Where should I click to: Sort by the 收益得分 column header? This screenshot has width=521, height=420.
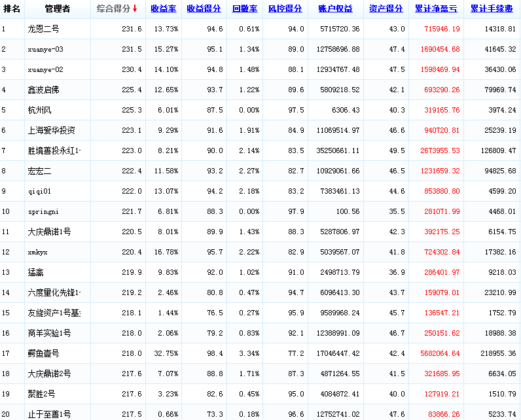tap(204, 9)
